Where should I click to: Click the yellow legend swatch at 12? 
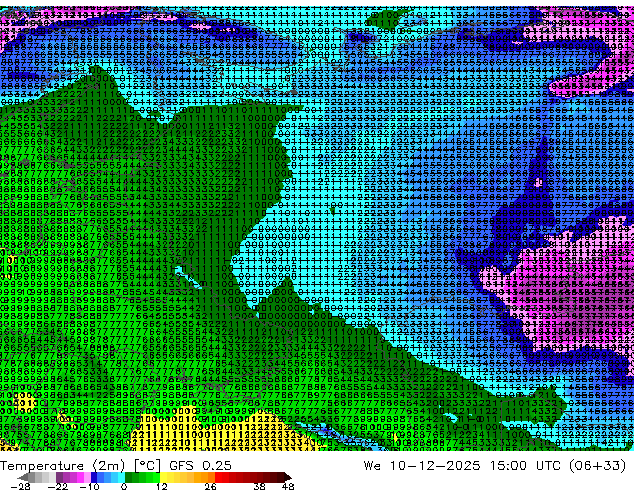[x=163, y=477]
